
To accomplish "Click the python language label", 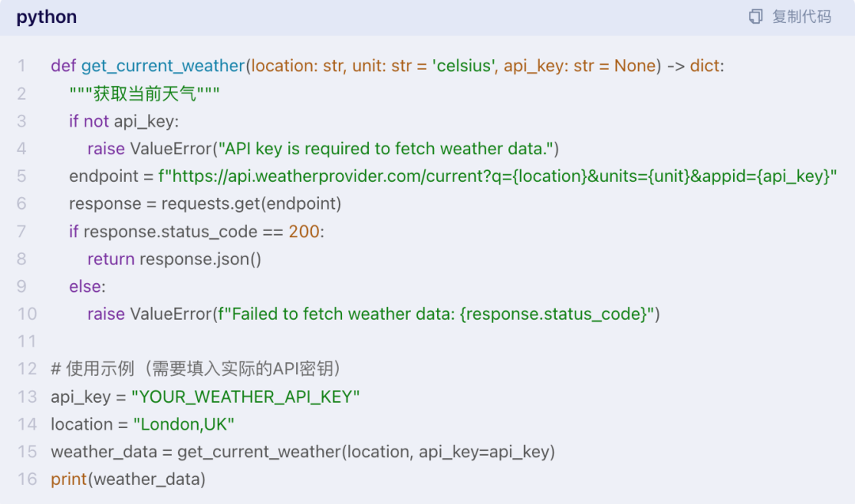I will [x=47, y=17].
